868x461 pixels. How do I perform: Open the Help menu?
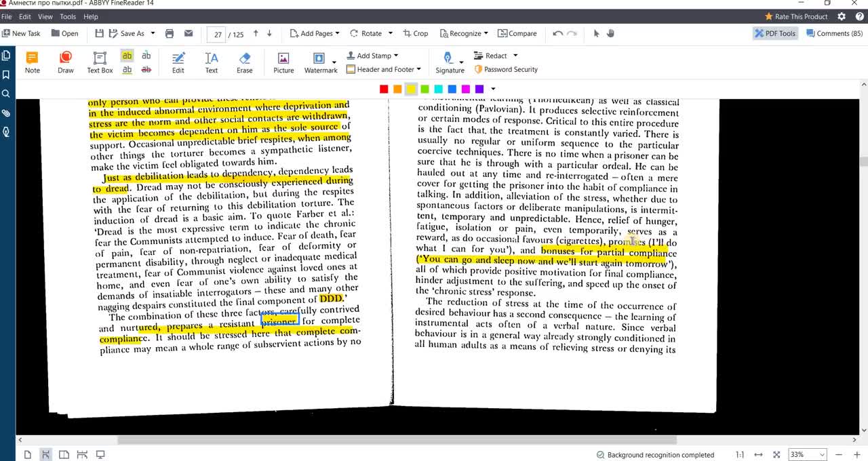tap(90, 16)
